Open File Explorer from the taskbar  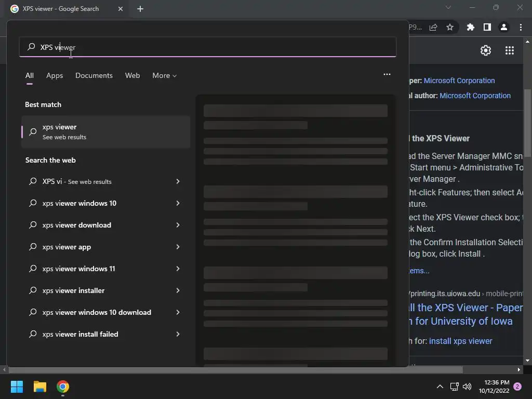pos(39,387)
